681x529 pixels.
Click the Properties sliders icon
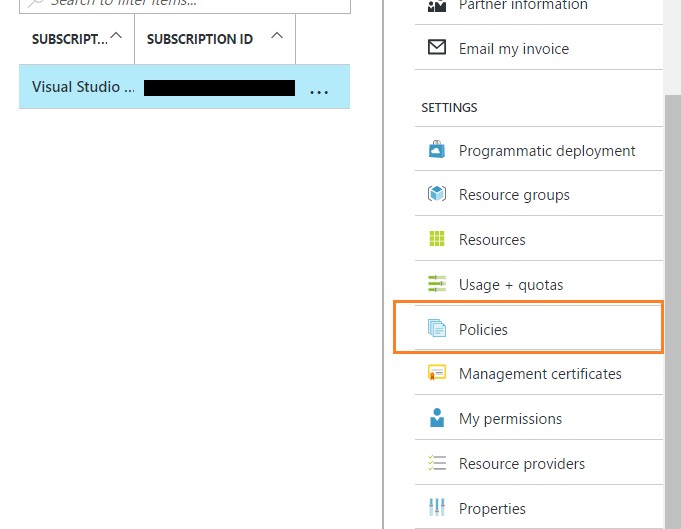[x=436, y=507]
